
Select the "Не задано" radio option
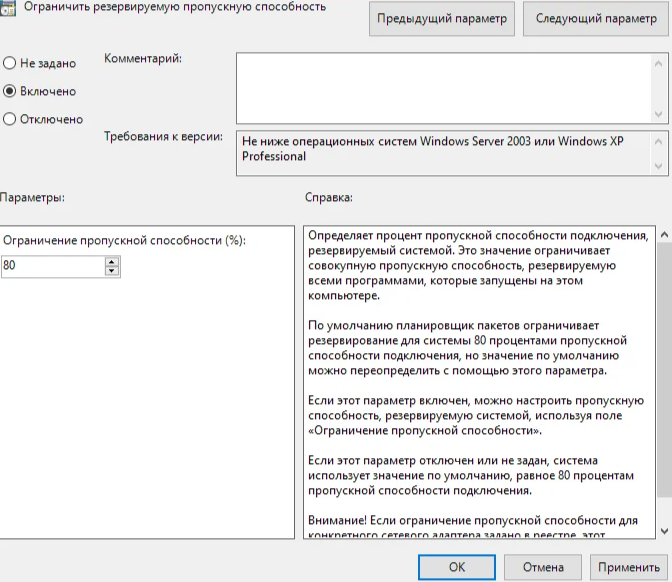click(10, 63)
